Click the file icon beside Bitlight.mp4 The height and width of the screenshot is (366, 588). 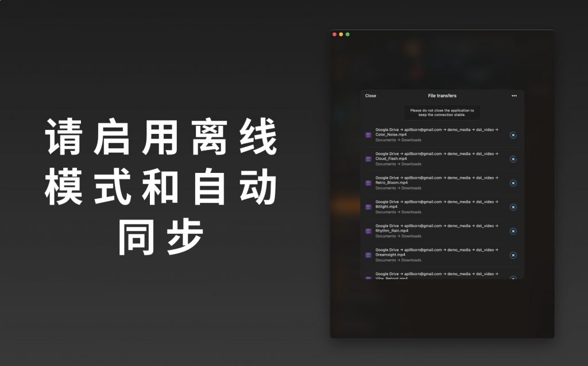(368, 207)
